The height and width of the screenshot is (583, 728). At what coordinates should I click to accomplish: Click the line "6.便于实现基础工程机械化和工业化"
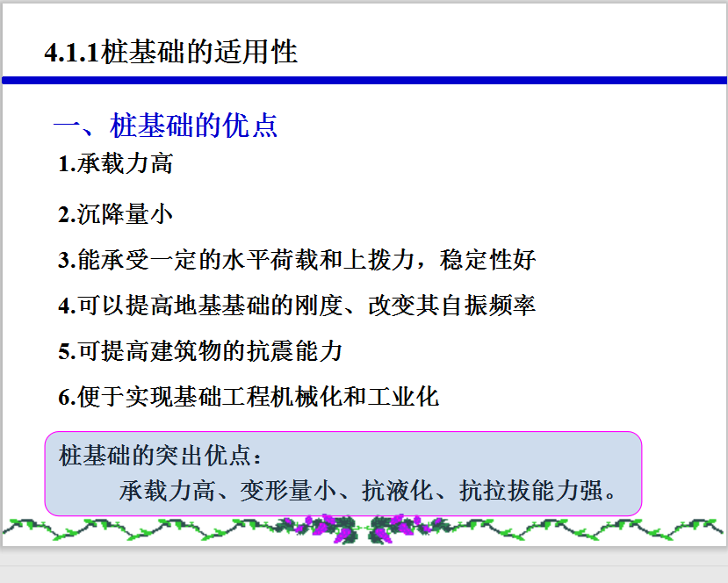pyautogui.click(x=249, y=397)
